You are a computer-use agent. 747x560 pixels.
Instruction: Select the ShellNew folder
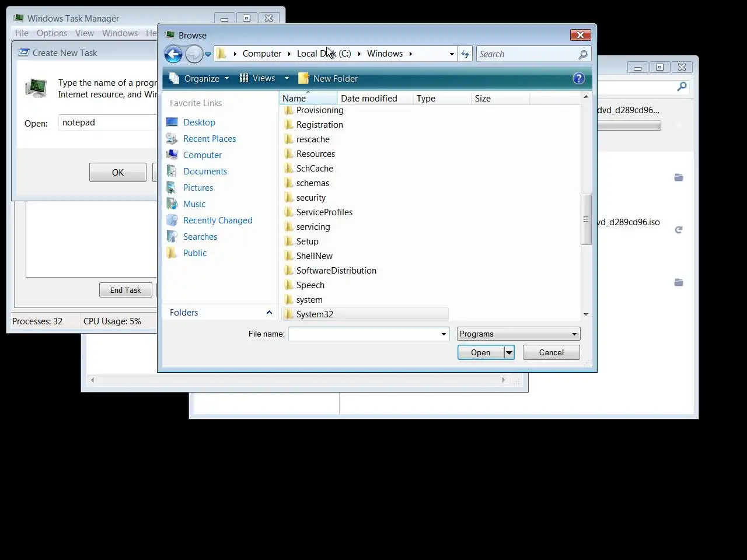[314, 256]
